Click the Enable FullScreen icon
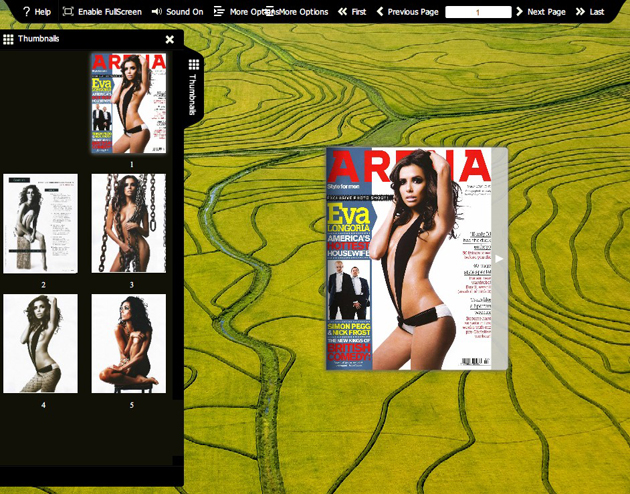Image resolution: width=630 pixels, height=494 pixels. (68, 12)
